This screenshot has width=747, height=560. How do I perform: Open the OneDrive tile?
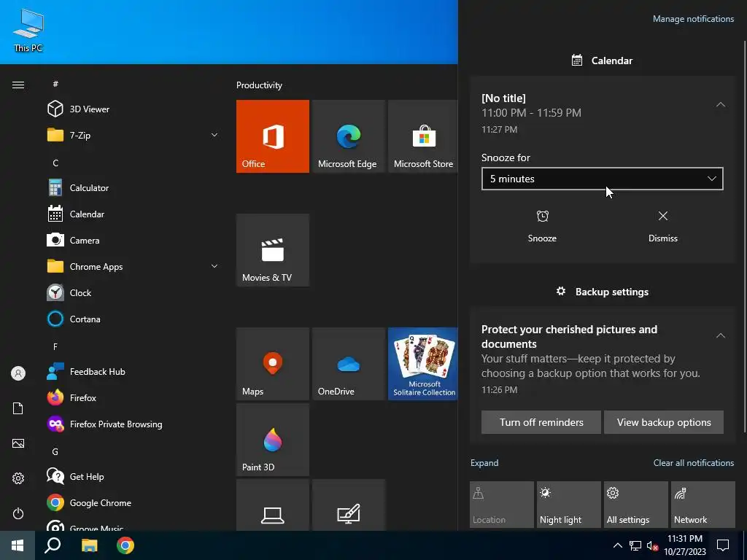click(x=348, y=364)
